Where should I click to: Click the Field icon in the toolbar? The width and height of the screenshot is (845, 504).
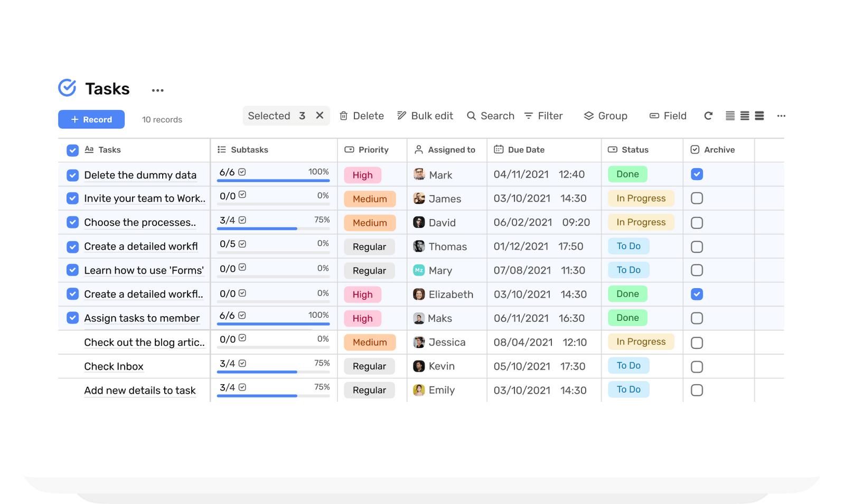[x=653, y=116]
